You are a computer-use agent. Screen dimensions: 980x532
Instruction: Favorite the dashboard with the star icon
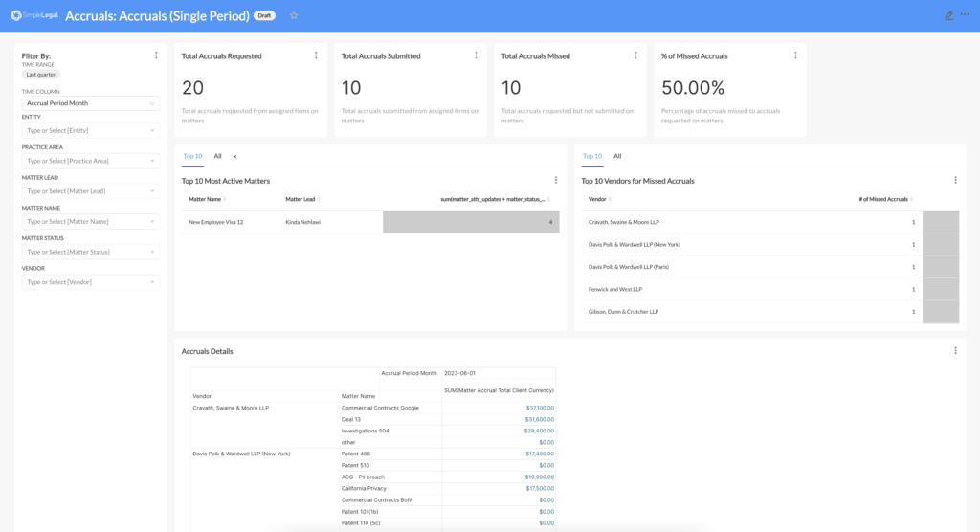coord(294,15)
